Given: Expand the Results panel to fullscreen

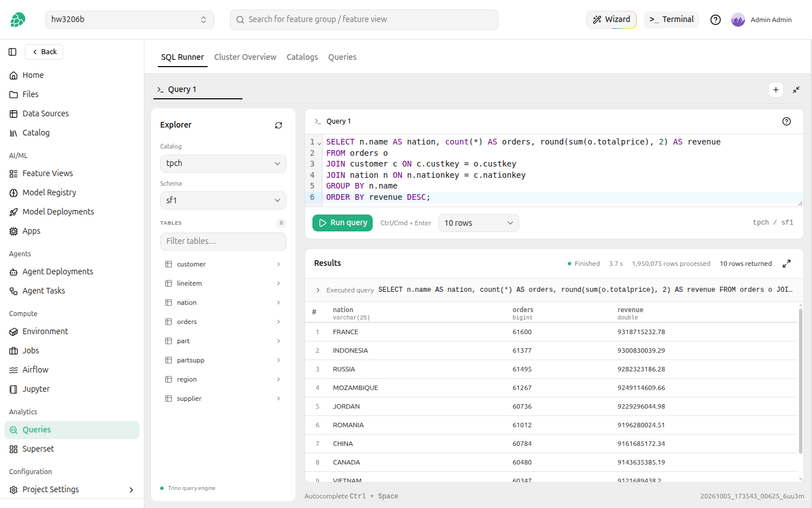Looking at the screenshot, I should [787, 264].
